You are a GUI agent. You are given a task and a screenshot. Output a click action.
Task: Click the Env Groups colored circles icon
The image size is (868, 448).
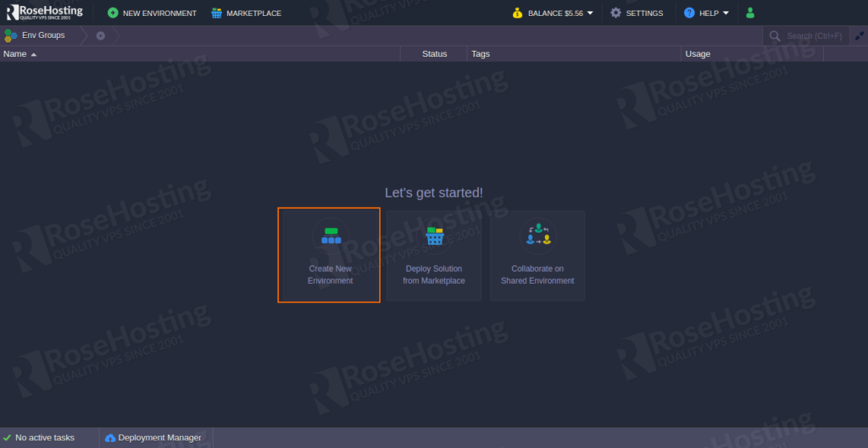(x=11, y=36)
